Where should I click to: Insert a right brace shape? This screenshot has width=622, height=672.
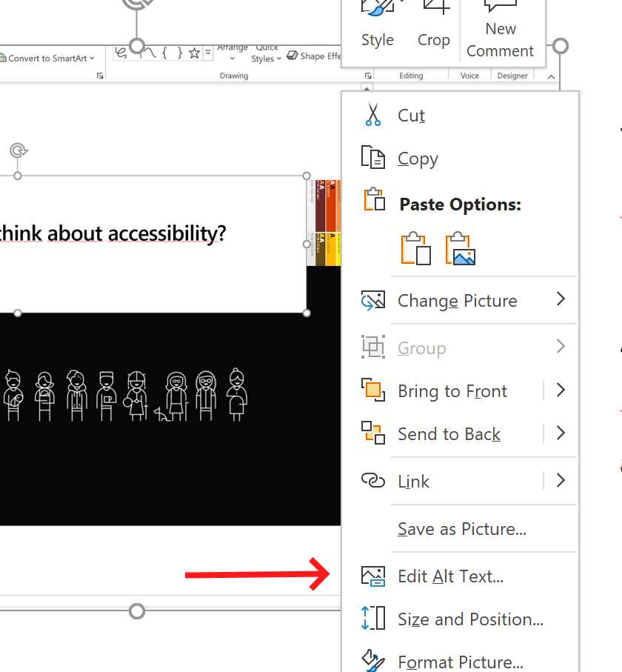pos(180,52)
